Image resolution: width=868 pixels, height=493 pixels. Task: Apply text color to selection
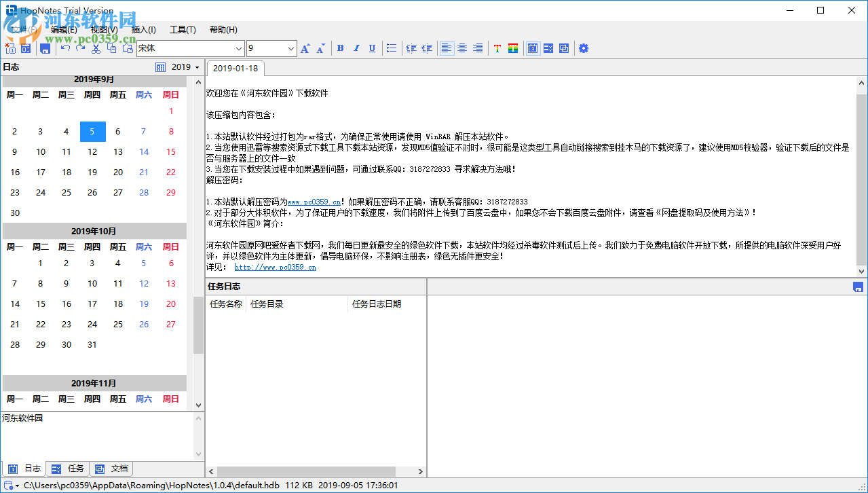[497, 48]
